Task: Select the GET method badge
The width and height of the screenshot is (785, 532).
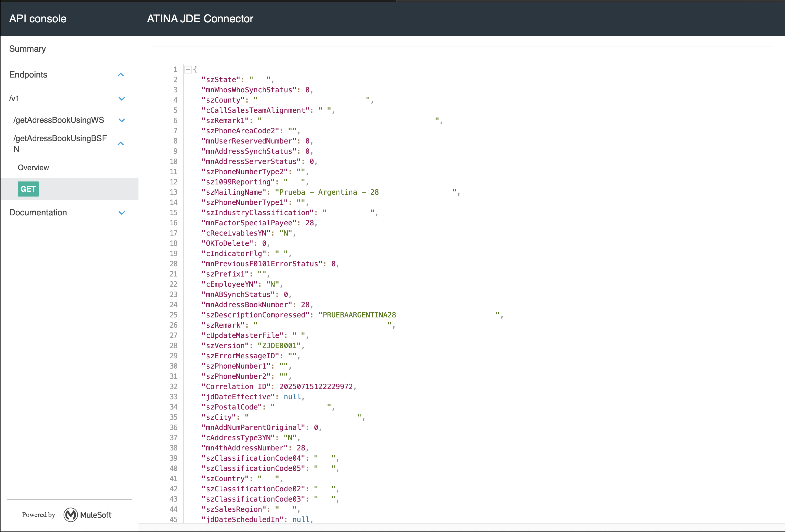Action: coord(28,189)
